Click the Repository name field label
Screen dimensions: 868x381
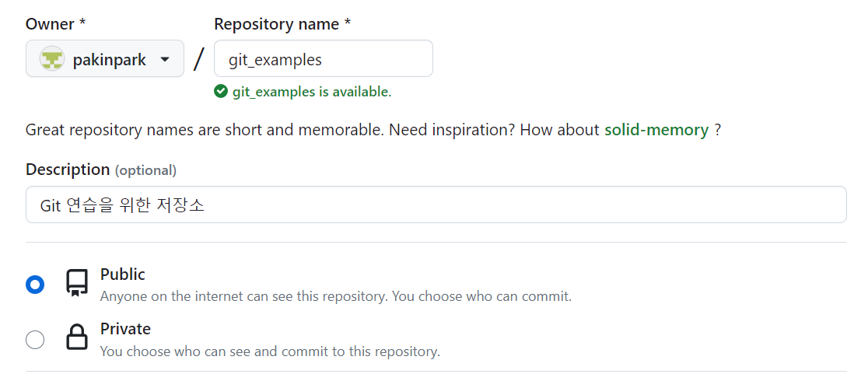point(282,24)
